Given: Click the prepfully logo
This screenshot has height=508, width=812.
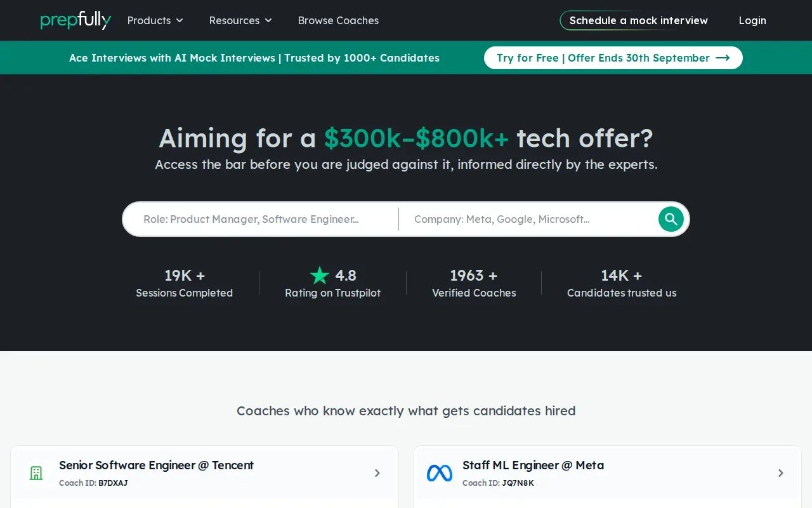Looking at the screenshot, I should click(75, 20).
